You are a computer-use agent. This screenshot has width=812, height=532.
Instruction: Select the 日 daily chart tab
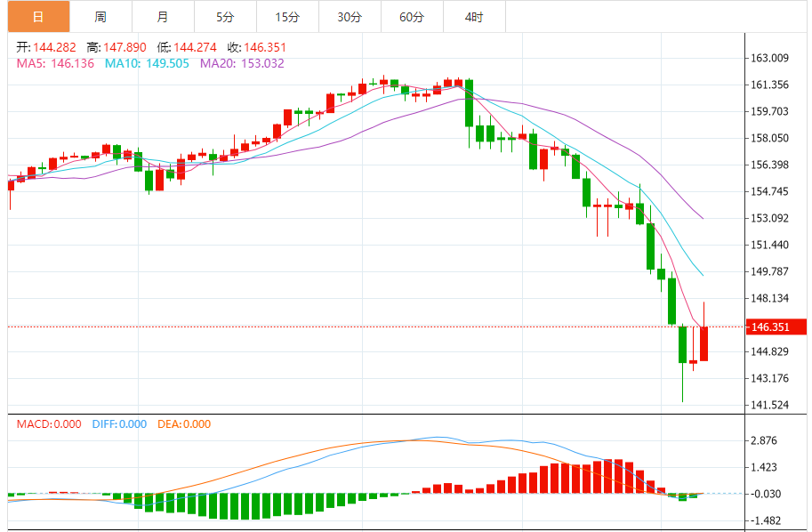point(39,17)
